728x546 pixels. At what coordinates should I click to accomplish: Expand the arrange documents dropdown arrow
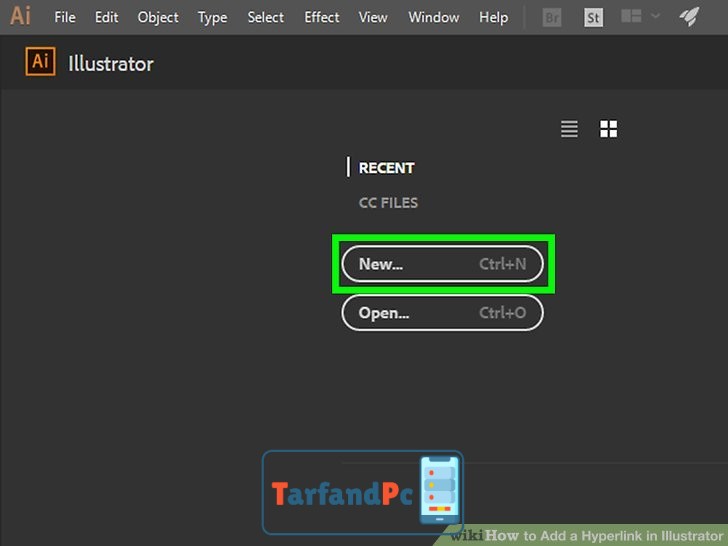pyautogui.click(x=655, y=16)
